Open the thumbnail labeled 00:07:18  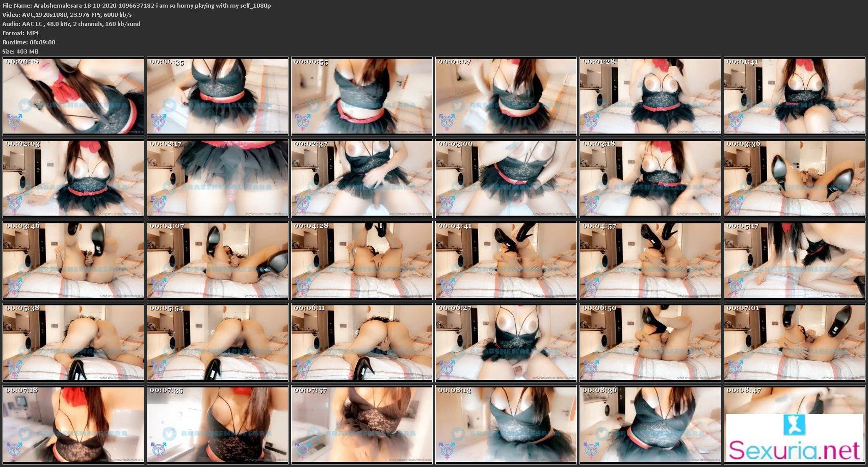coord(73,425)
